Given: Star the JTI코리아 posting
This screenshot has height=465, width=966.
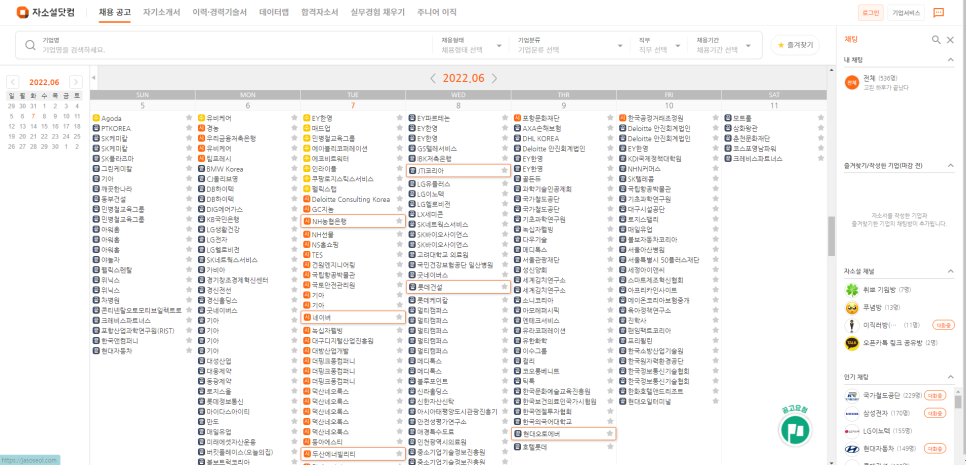Looking at the screenshot, I should coord(505,170).
